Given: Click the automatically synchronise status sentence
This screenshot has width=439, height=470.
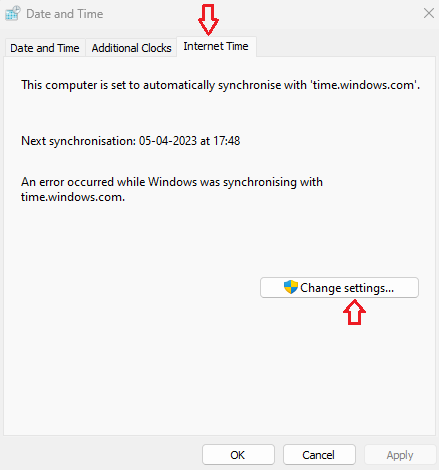Looking at the screenshot, I should coord(221,85).
